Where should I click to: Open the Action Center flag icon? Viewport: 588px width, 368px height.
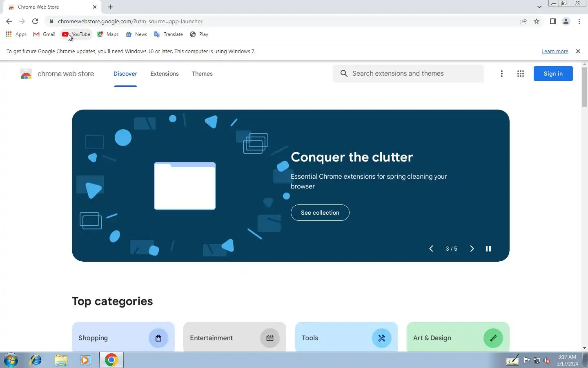pyautogui.click(x=527, y=360)
